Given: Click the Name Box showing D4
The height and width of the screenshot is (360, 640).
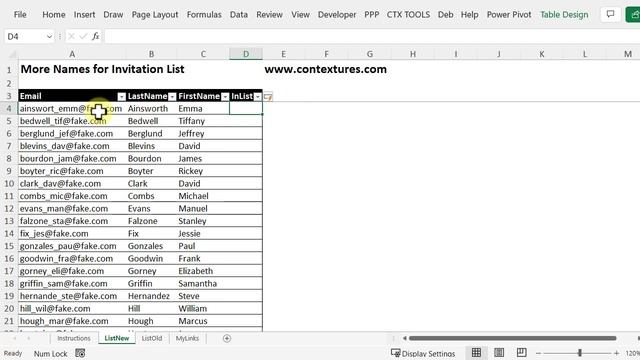Looking at the screenshot, I should [x=24, y=37].
